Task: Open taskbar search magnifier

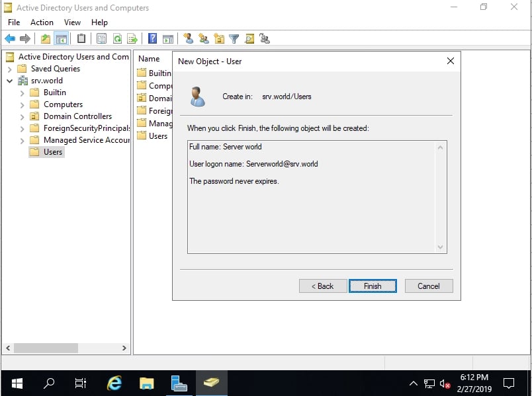Action: click(x=49, y=383)
